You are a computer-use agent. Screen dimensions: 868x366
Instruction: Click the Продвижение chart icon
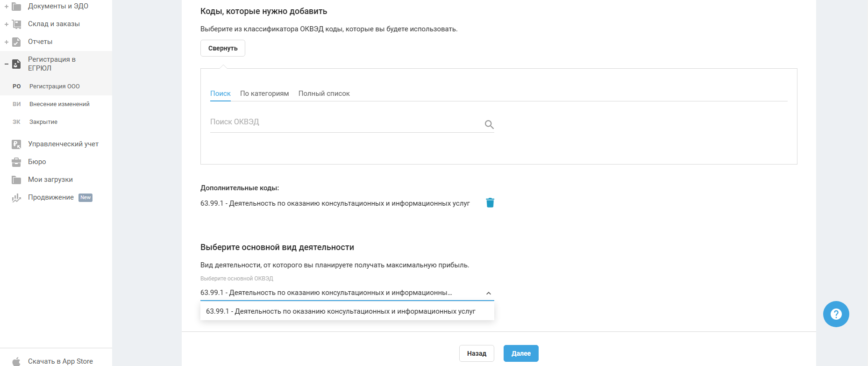[x=16, y=198]
